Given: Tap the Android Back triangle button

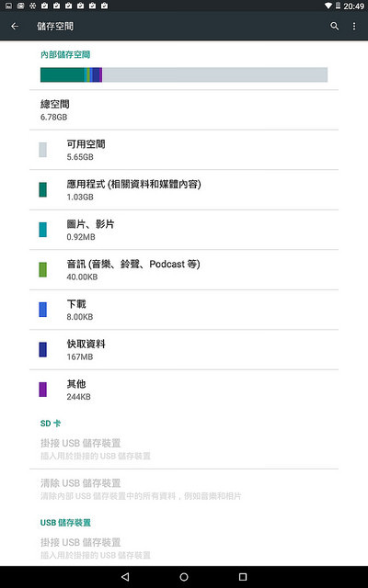Looking at the screenshot, I should click(x=125, y=577).
